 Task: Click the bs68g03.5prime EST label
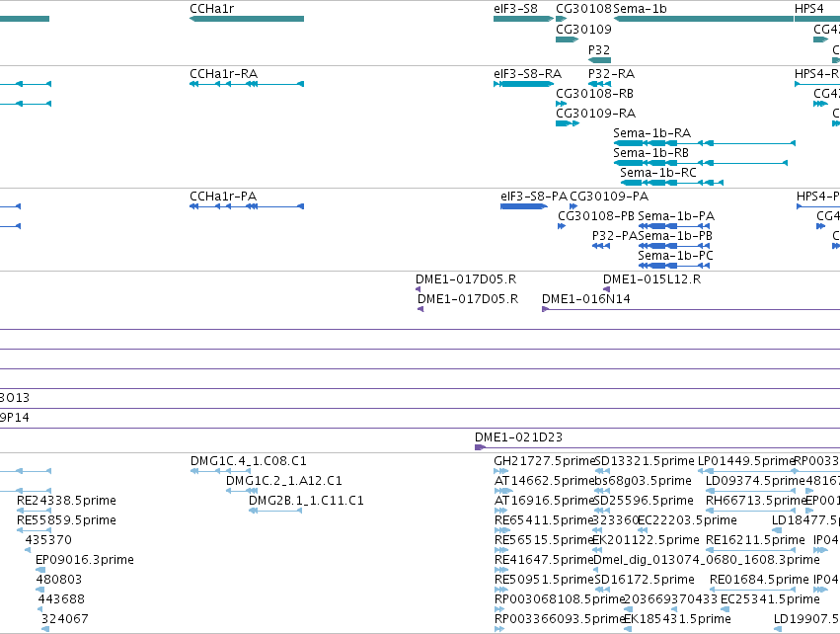tap(644, 481)
